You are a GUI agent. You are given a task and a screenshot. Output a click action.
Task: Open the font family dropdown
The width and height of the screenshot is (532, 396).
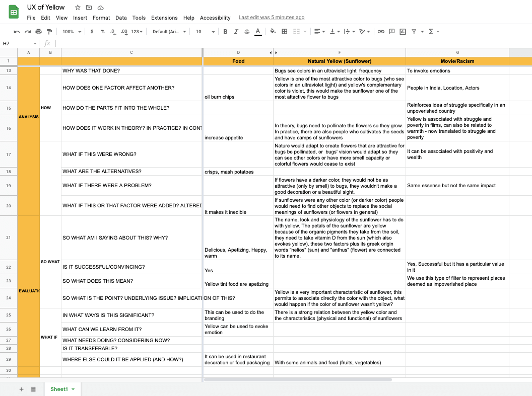(169, 32)
